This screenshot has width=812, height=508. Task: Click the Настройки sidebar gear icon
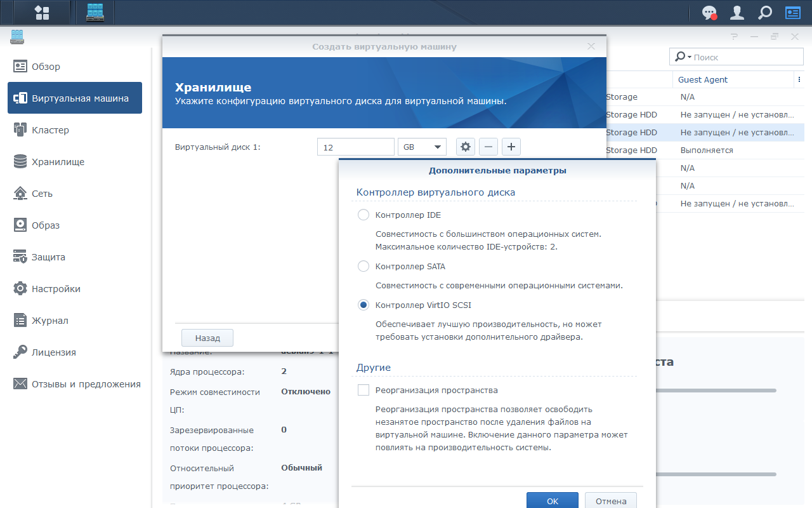[x=20, y=289]
